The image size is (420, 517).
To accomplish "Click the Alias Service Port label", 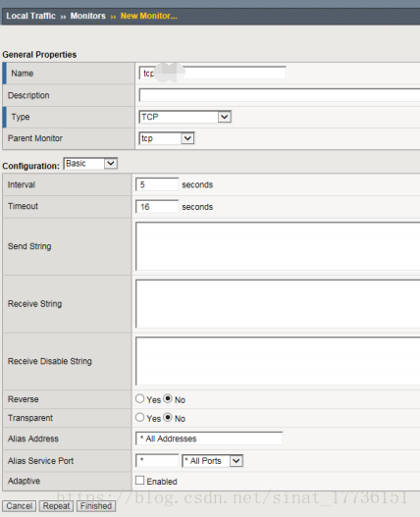I will 40,461.
